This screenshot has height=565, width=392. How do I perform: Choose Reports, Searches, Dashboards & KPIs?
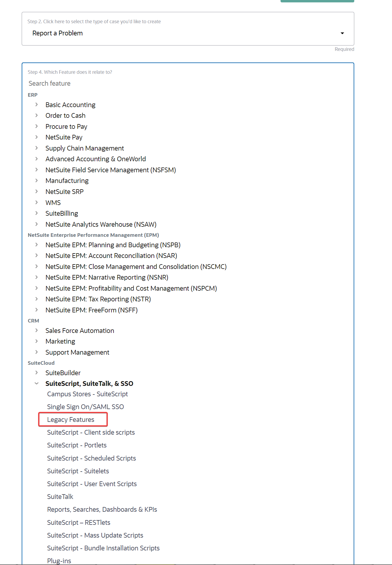point(102,509)
